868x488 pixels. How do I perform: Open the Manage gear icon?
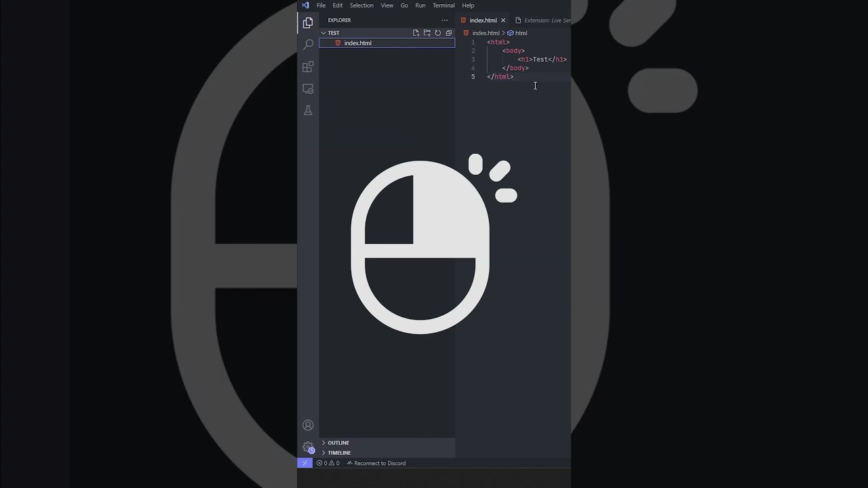[x=308, y=447]
